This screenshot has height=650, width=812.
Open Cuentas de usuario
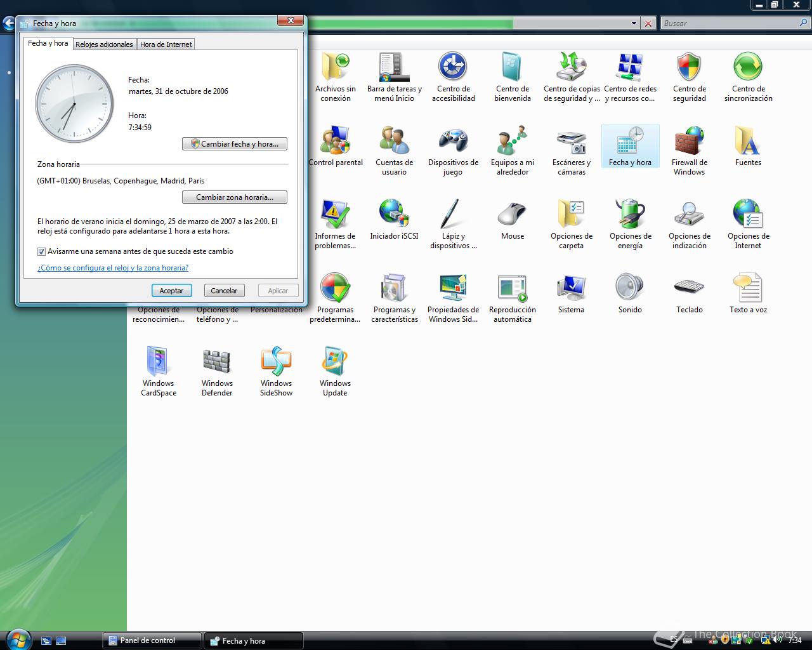point(394,151)
